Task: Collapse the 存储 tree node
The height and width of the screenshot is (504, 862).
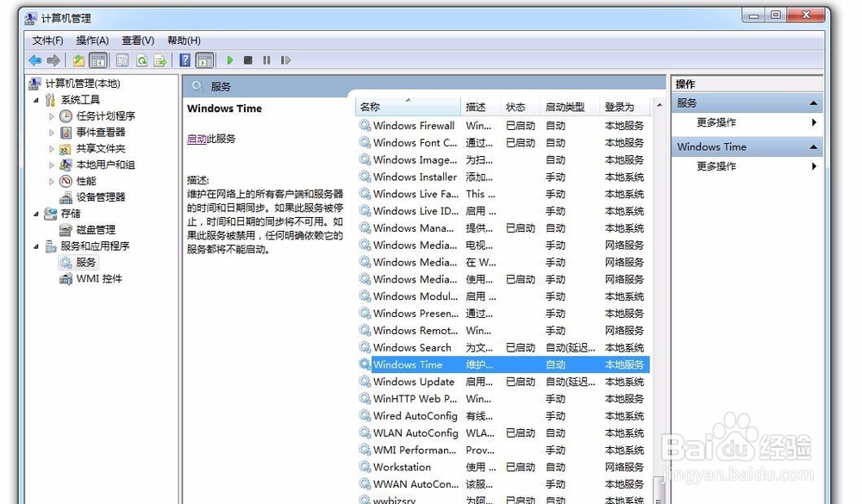Action: coord(36,214)
